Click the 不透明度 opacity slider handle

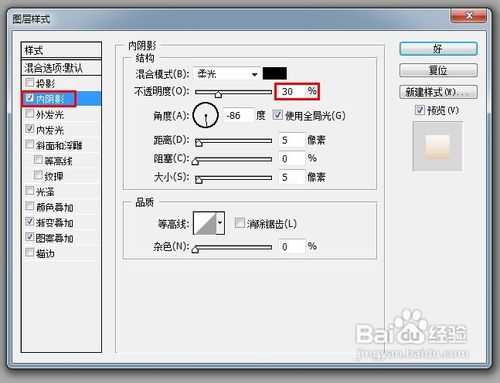coord(218,94)
